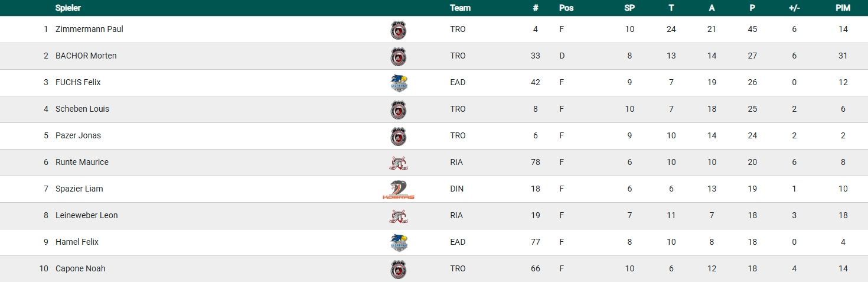Click team logo beside Capone Noah
The height and width of the screenshot is (282, 868).
pyautogui.click(x=399, y=269)
